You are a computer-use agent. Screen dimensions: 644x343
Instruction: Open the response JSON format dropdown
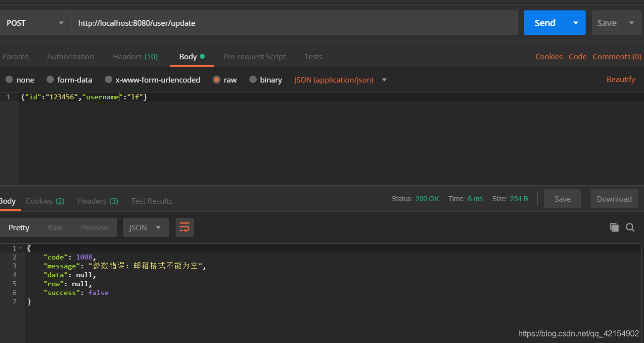(146, 227)
